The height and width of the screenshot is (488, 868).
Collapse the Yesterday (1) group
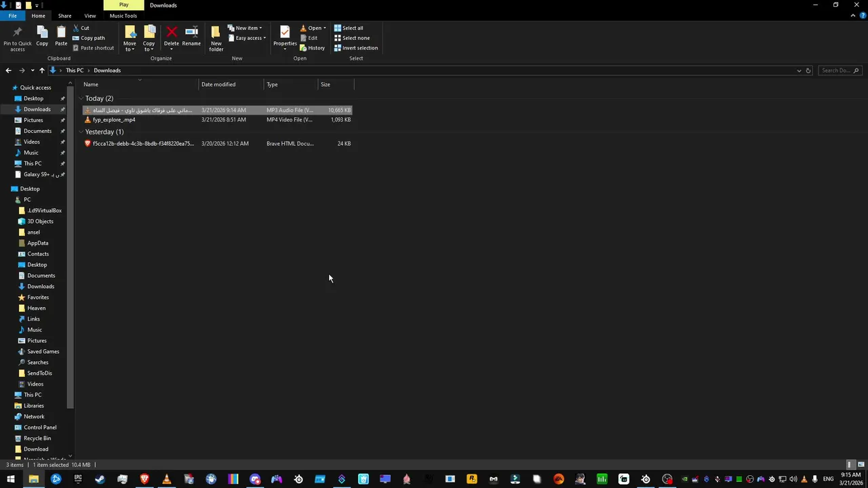81,131
